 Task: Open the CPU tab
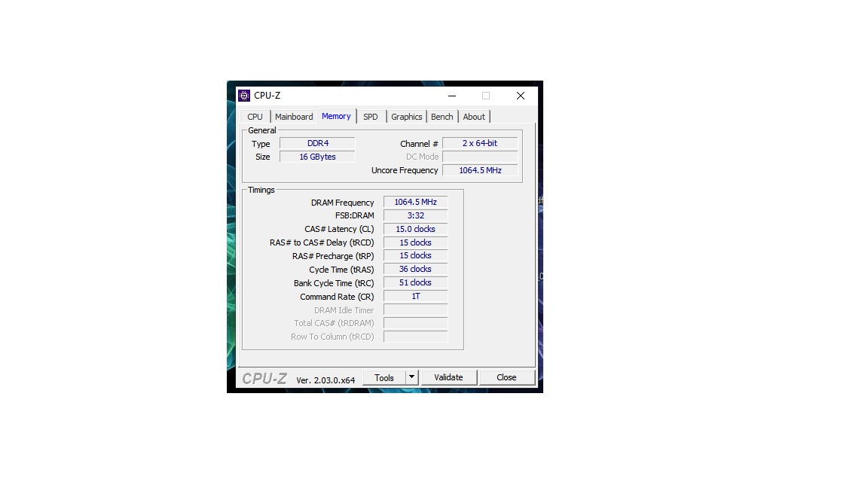[255, 117]
